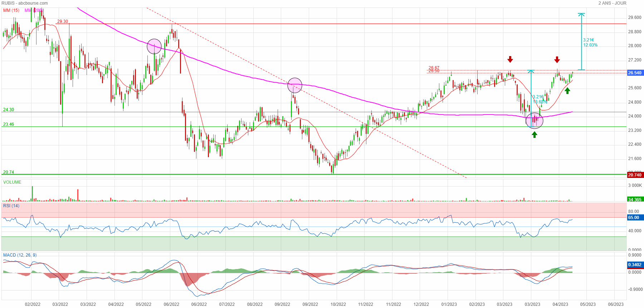Click the 05/2022 date axis label
Viewport: 644px width, 308px height.
pyautogui.click(x=143, y=304)
